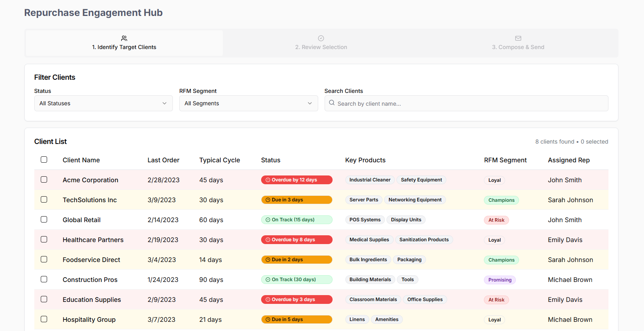This screenshot has width=644, height=331.
Task: Select the Foodservice Direct row checkbox
Action: tap(44, 259)
